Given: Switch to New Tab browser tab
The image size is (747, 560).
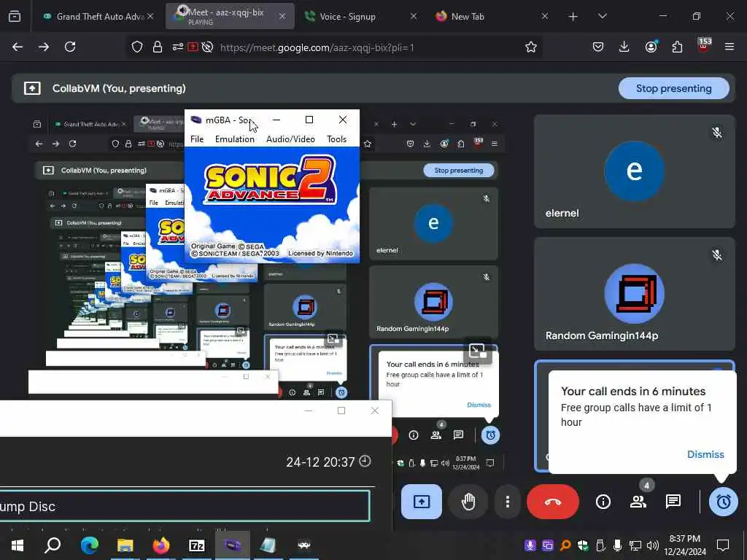Looking at the screenshot, I should click(492, 16).
